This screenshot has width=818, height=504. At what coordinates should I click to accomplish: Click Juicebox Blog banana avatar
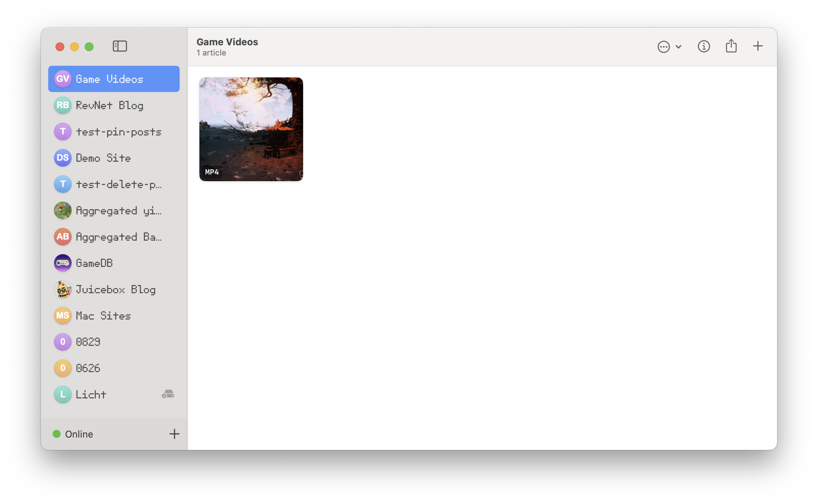click(63, 289)
